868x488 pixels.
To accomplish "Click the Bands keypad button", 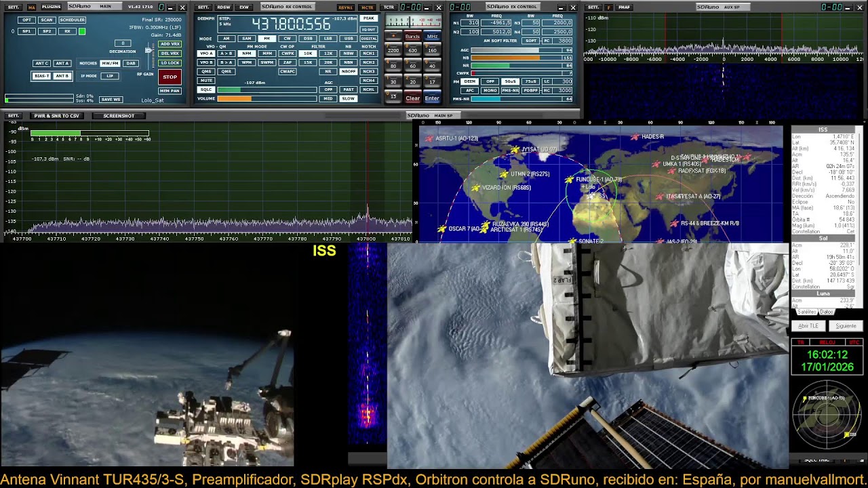I will point(412,37).
